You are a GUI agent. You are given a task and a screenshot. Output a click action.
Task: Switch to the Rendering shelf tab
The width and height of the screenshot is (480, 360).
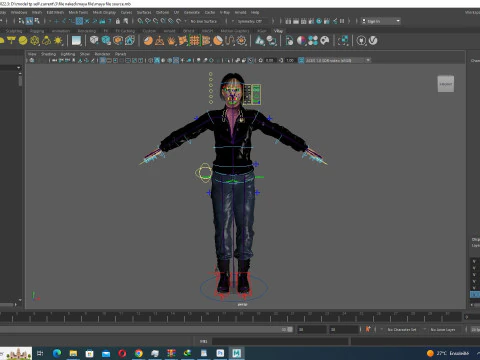tap(87, 31)
